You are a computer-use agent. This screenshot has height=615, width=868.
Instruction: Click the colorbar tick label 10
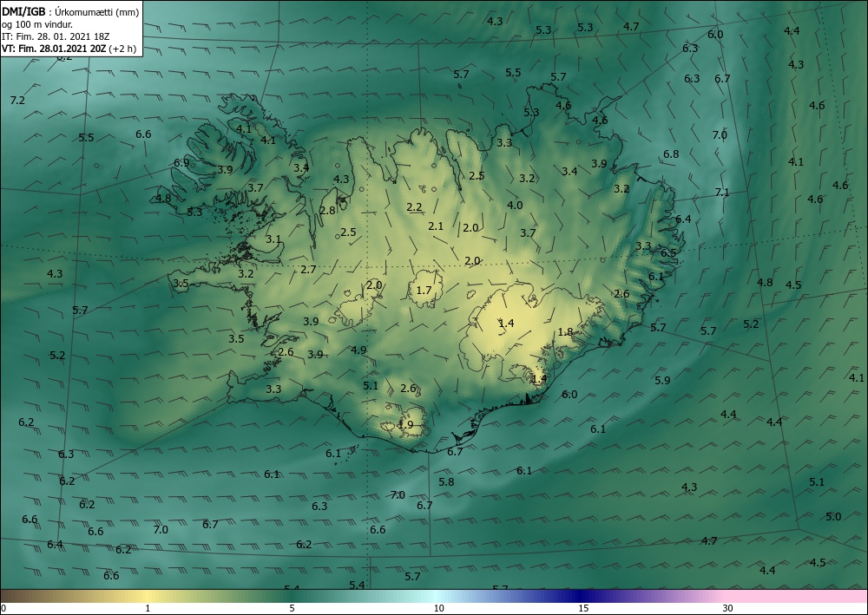click(438, 608)
